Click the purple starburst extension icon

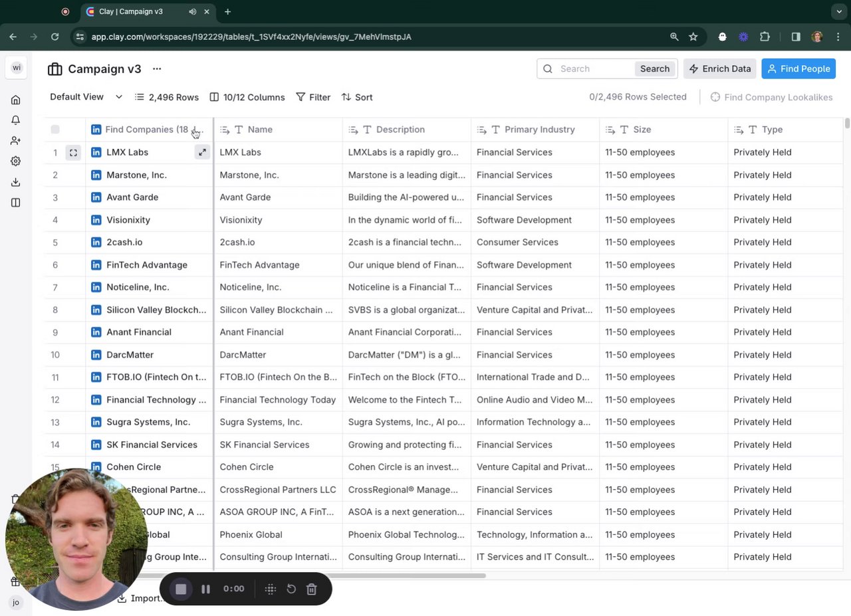pyautogui.click(x=743, y=37)
